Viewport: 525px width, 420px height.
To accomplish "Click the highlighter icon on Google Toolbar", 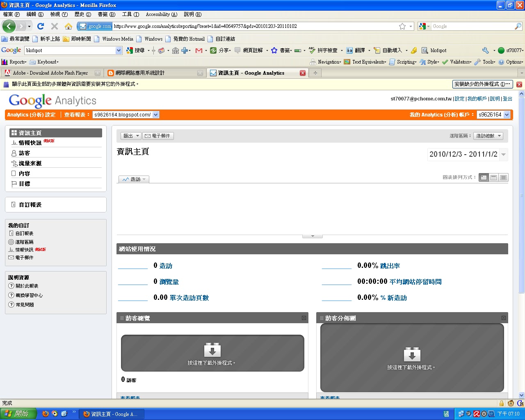I will 414,50.
